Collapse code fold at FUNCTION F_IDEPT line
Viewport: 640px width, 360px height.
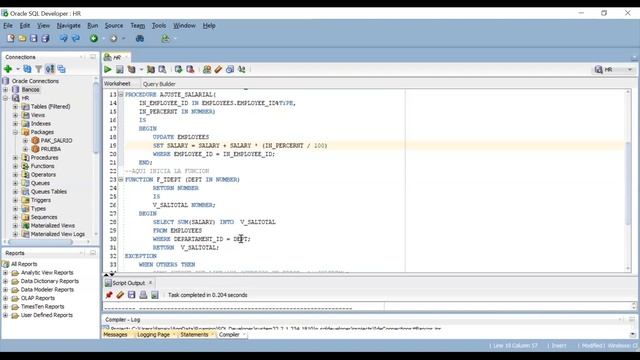(121, 179)
